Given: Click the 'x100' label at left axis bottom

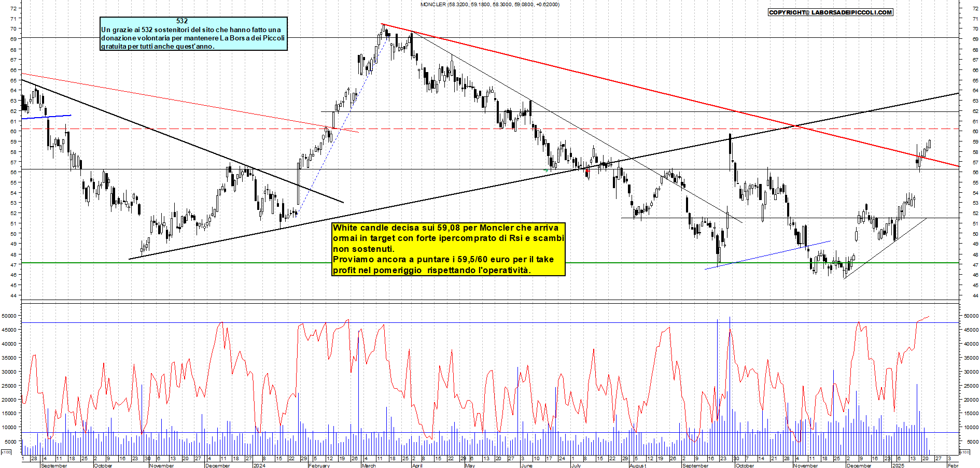Looking at the screenshot, I should [6, 452].
